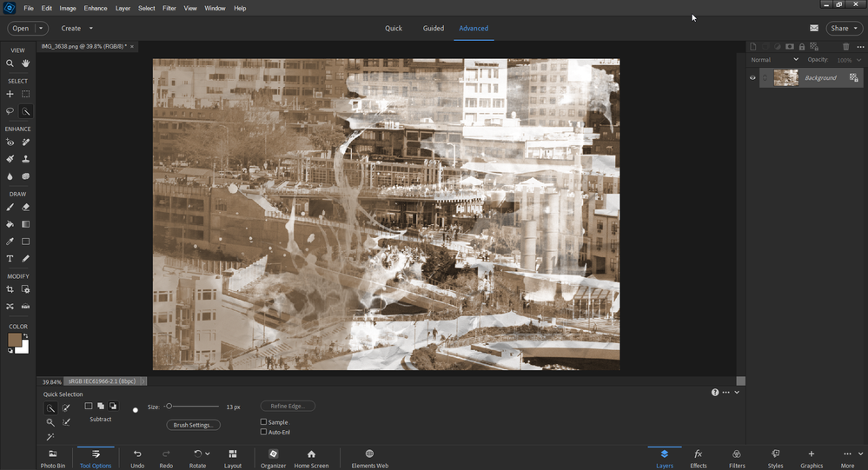Select the Paint Bucket tool
This screenshot has height=470, width=868.
10,224
